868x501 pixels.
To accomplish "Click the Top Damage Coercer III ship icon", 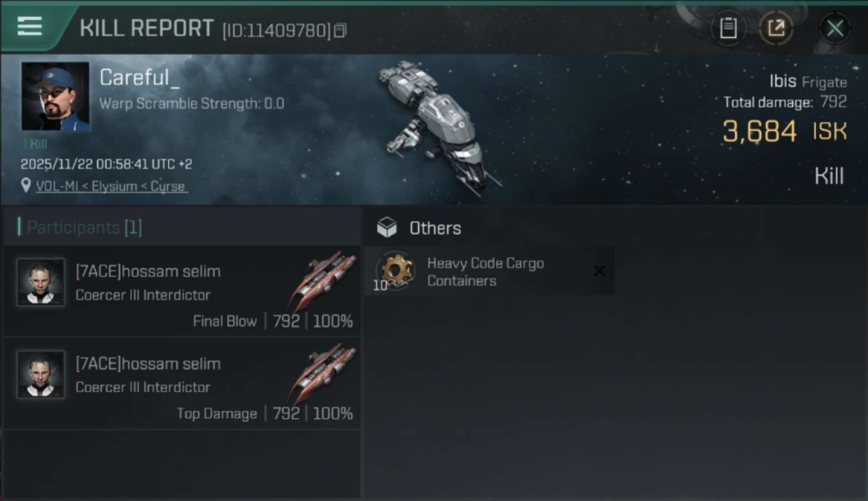I will 323,371.
